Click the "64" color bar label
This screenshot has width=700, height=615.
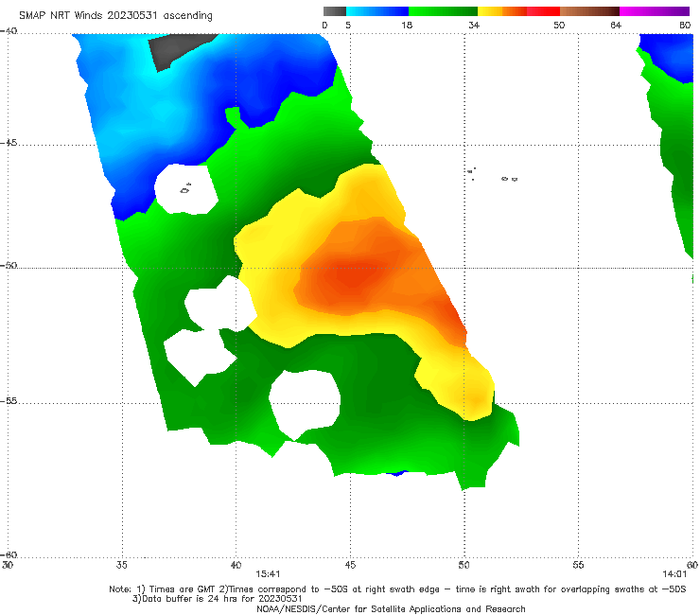click(616, 26)
